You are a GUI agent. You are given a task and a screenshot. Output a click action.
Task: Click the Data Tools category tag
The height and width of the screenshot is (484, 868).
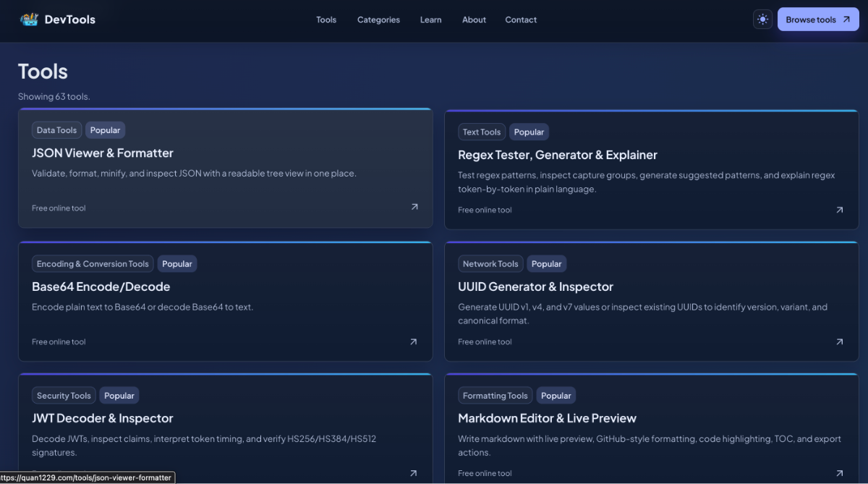[x=56, y=130]
